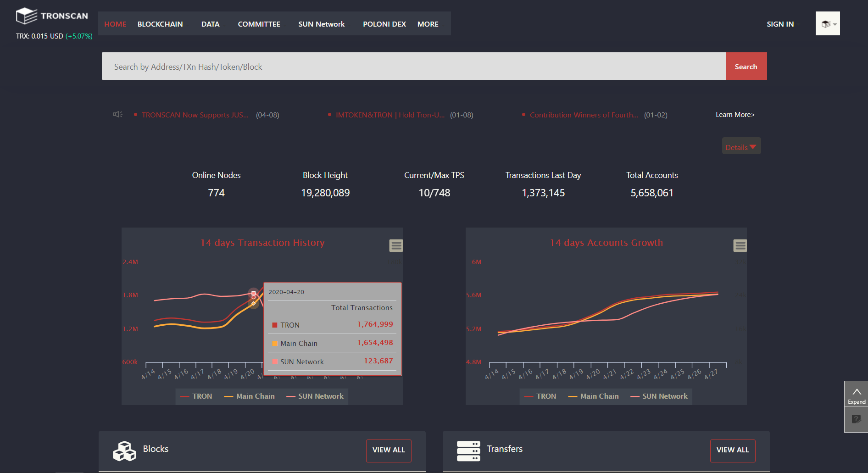Click the announcements speaker icon
This screenshot has height=473, width=868.
pyautogui.click(x=118, y=114)
